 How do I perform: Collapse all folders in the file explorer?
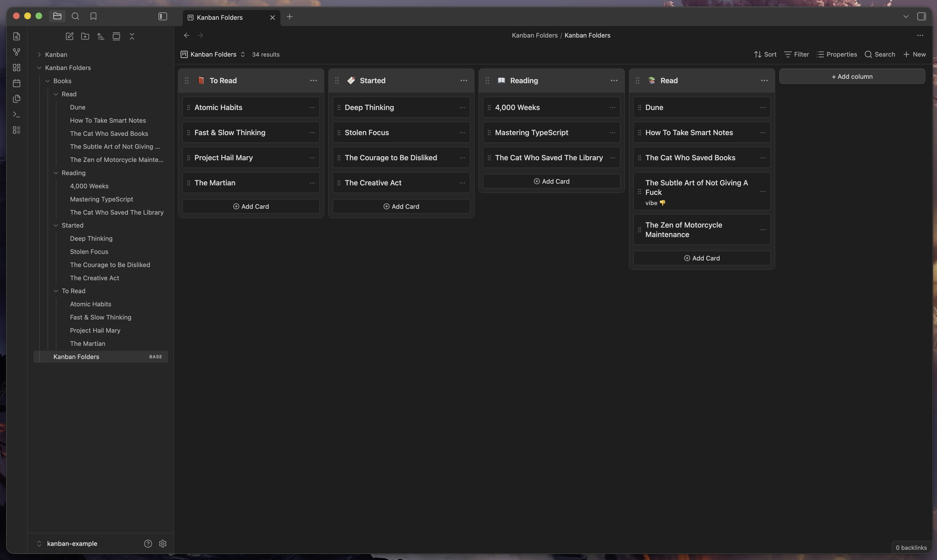click(132, 36)
